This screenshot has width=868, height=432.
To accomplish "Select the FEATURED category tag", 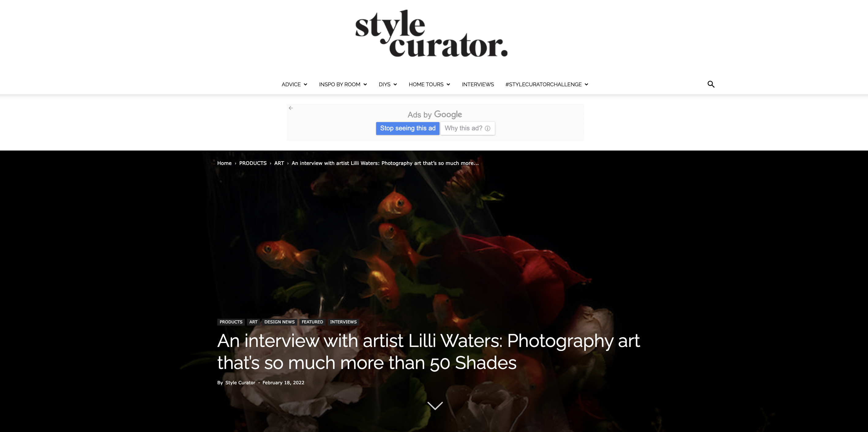I will tap(312, 322).
